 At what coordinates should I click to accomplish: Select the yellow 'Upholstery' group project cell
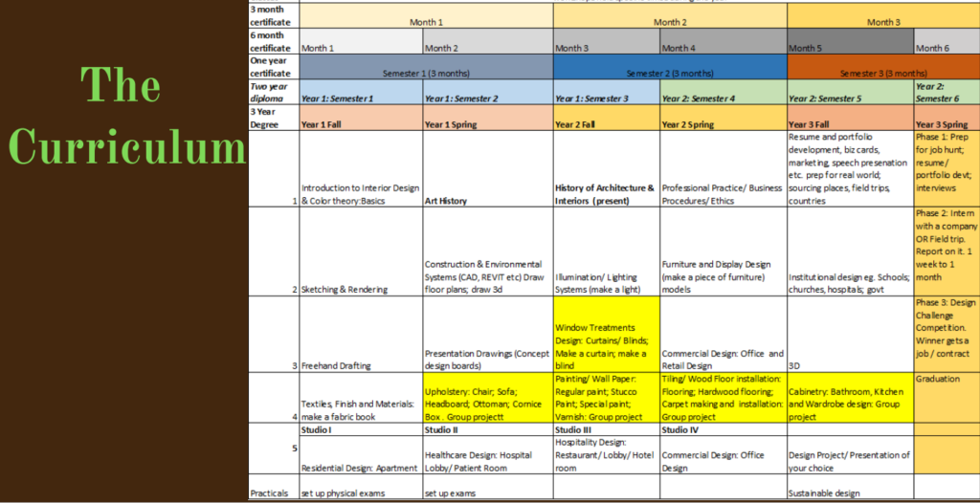tap(487, 397)
